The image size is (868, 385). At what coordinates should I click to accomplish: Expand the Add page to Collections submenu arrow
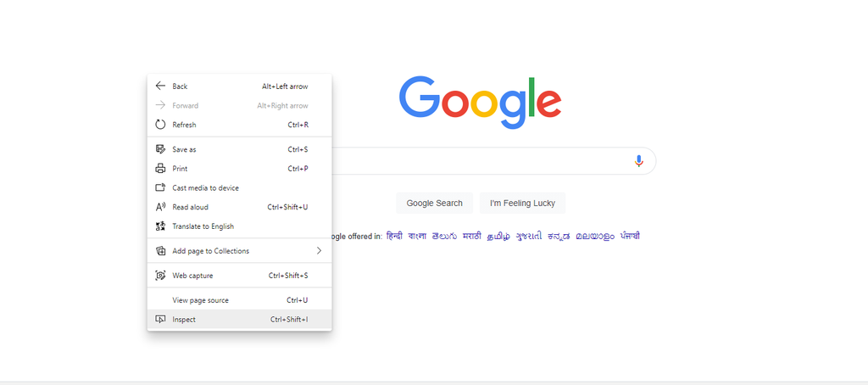[319, 251]
